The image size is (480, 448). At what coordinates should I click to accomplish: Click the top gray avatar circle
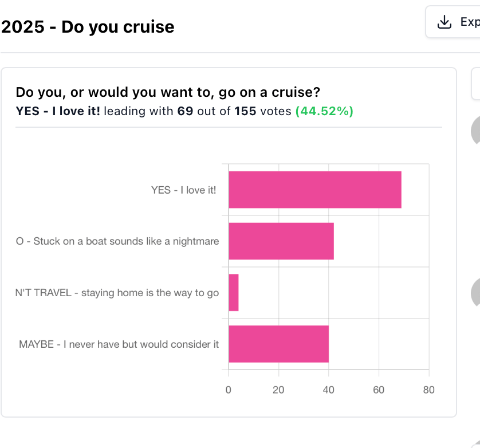[475, 131]
